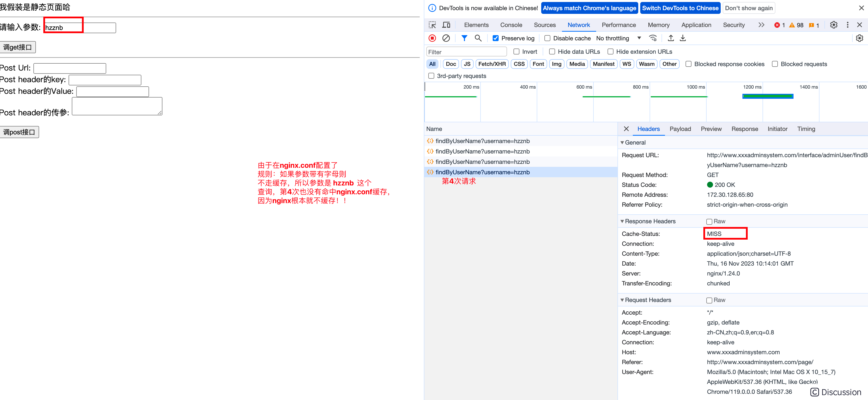Open network conditions wifi icon
This screenshot has width=868, height=400.
click(653, 38)
